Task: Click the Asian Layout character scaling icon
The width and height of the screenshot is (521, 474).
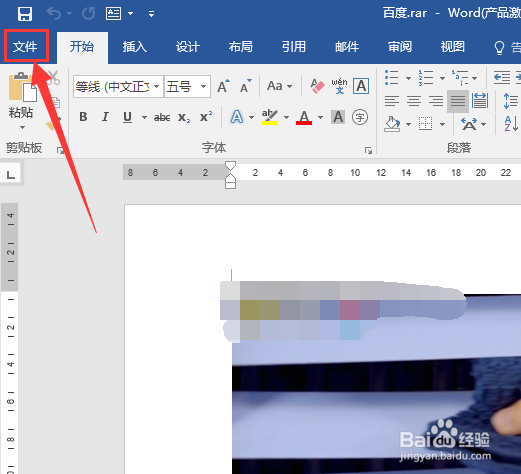Action: [469, 124]
